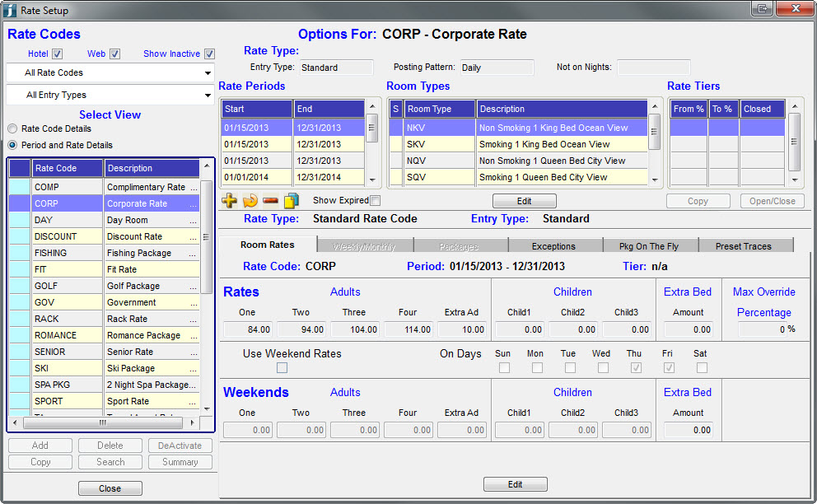Click the ellipsis next to Golf Package
The image size is (817, 504).
194,286
